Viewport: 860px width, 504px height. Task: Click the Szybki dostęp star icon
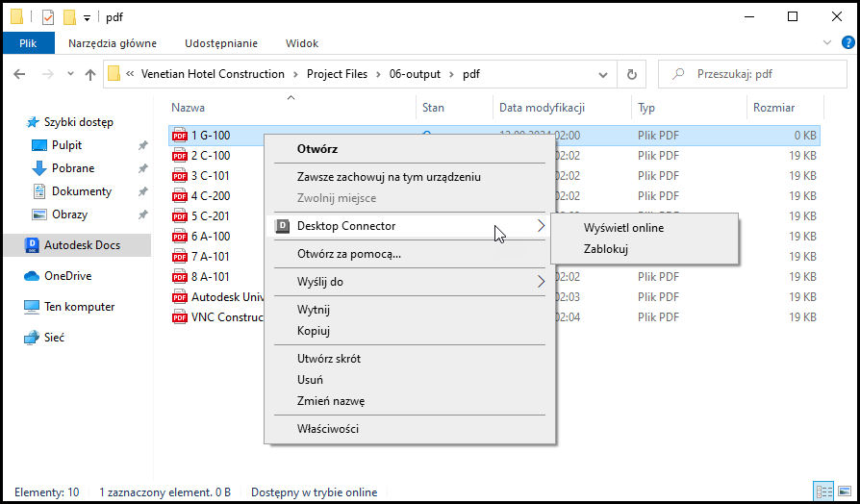[33, 122]
